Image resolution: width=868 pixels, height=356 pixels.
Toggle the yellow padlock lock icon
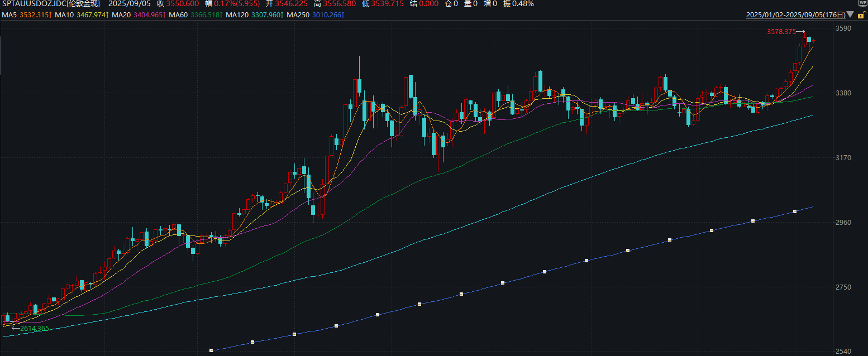click(862, 16)
